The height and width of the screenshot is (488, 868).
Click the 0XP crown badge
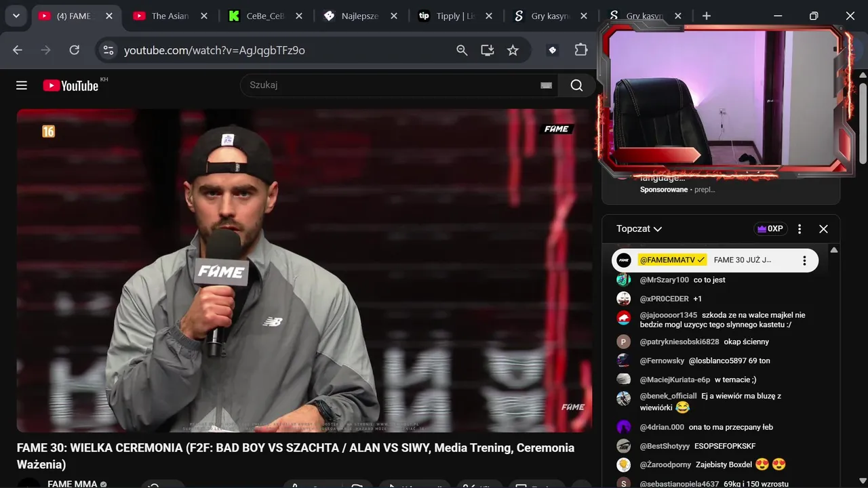tap(770, 229)
